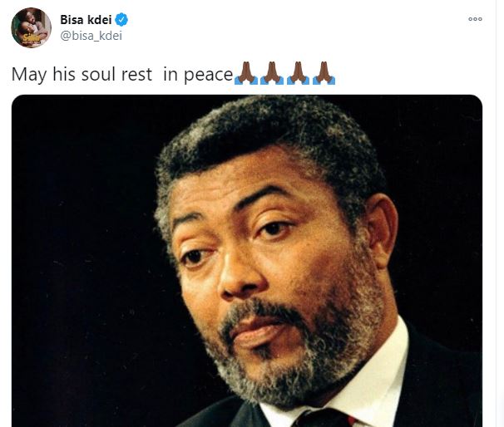
Task: Open the three-dot more options menu
Action: click(x=475, y=19)
